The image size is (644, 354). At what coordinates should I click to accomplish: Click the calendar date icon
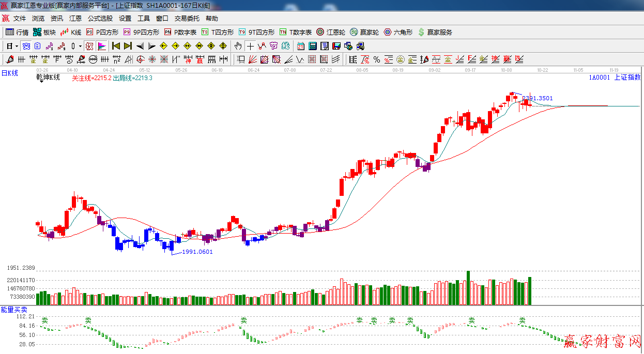300,46
